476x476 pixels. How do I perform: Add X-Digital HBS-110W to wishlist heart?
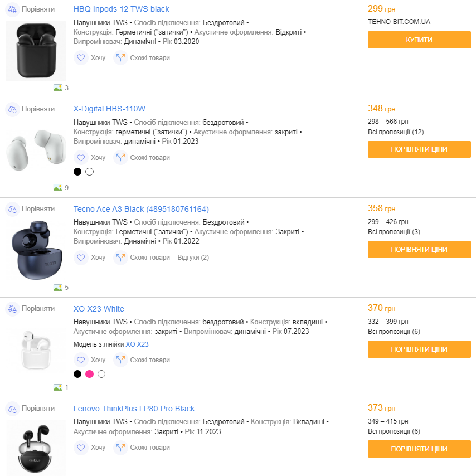pyautogui.click(x=81, y=158)
